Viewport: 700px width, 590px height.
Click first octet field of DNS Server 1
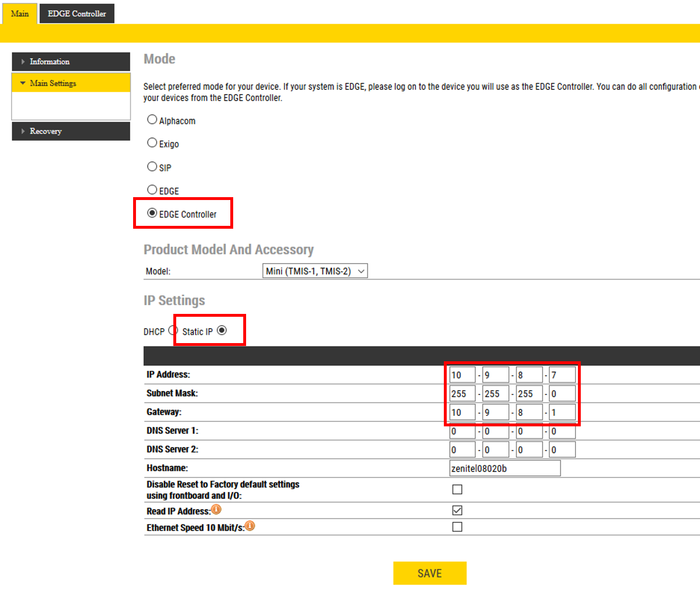(462, 432)
